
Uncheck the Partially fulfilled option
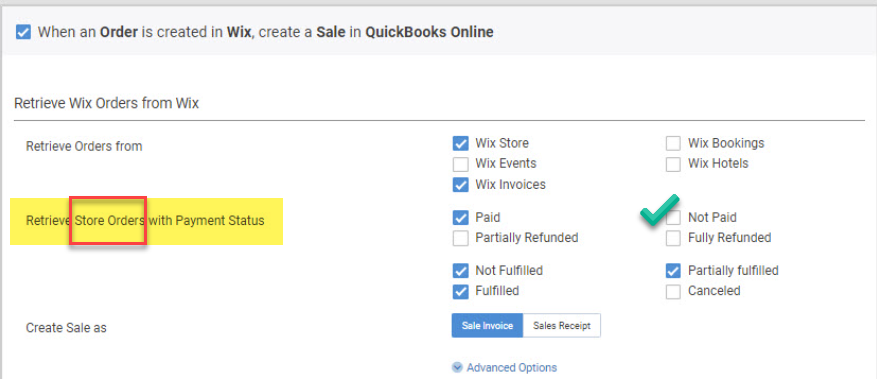(673, 271)
